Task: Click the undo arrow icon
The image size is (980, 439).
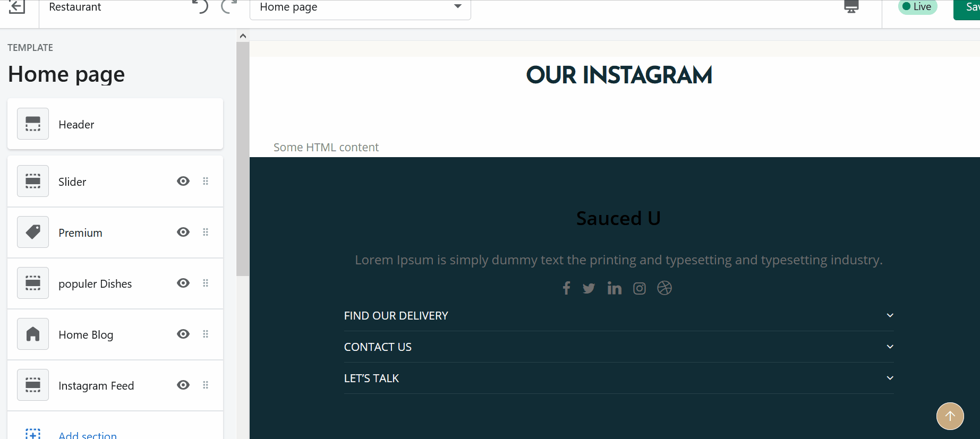Action: (x=201, y=7)
